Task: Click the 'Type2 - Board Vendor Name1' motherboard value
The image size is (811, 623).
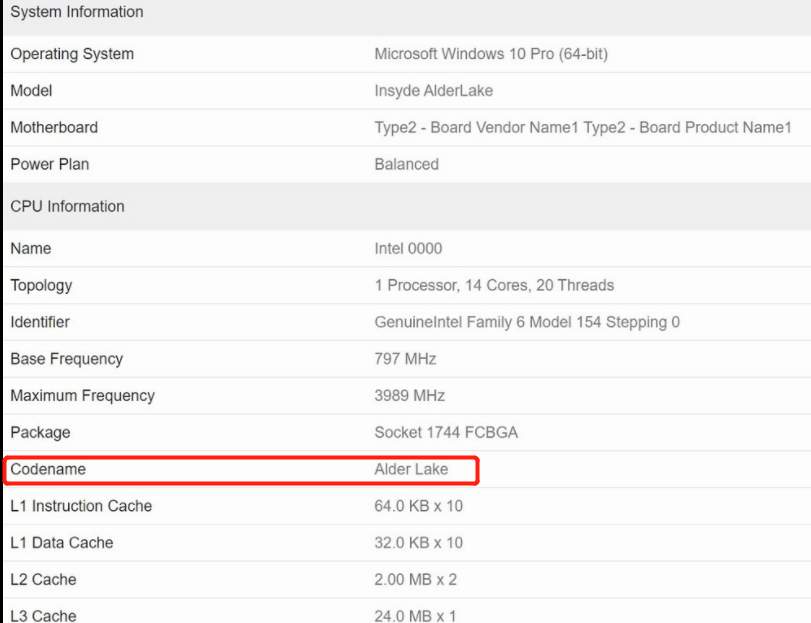Action: [x=476, y=127]
